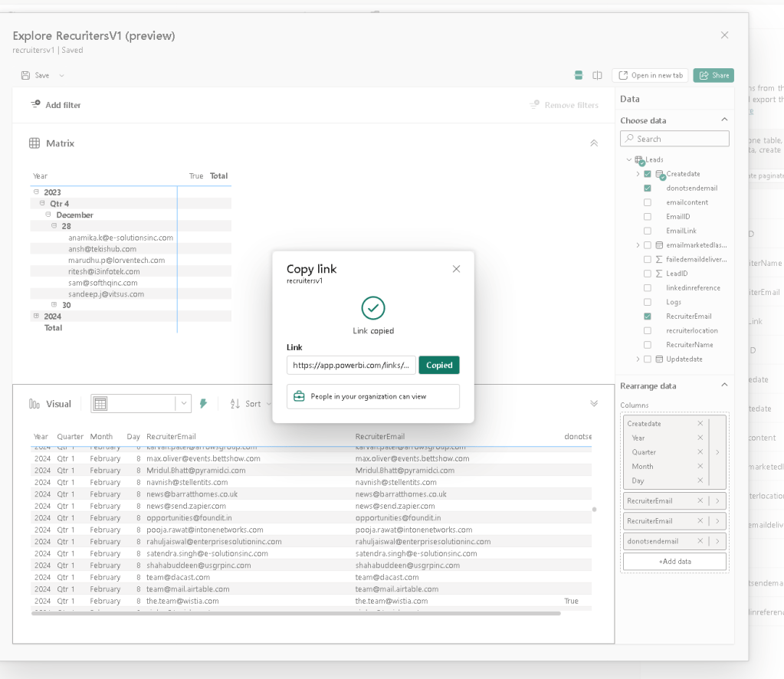Expand the Updatedate field hierarchy
Image resolution: width=784 pixels, height=679 pixels.
click(638, 359)
